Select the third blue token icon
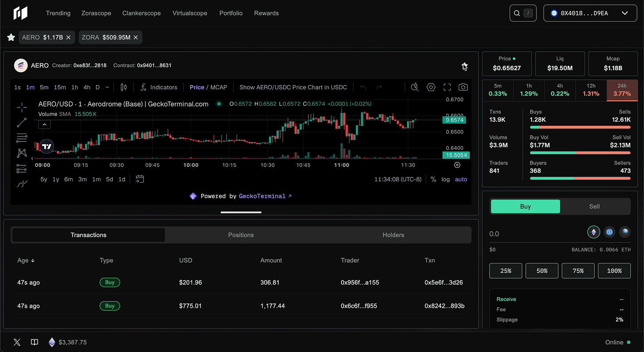Screen dimensions: 644x352 [625, 232]
